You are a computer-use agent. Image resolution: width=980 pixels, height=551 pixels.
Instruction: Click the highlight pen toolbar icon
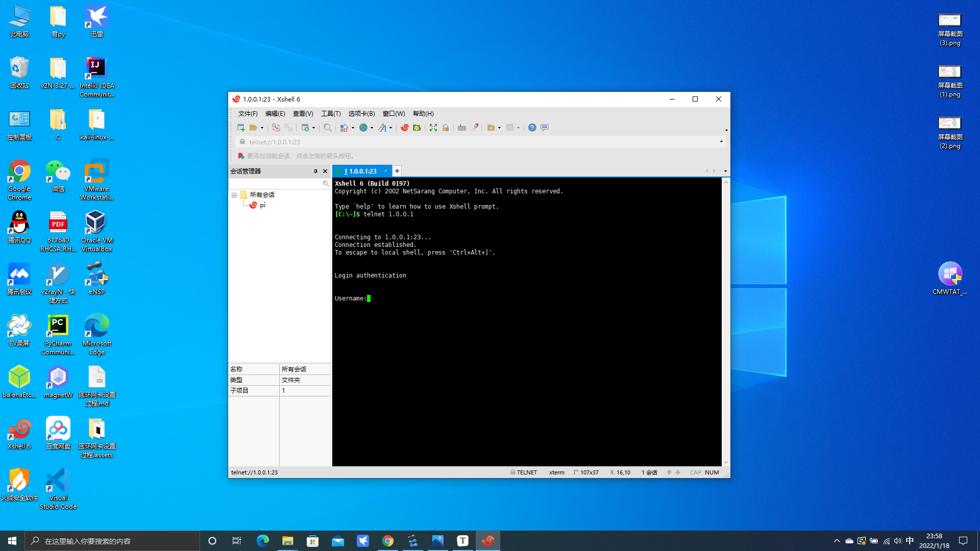coord(475,128)
